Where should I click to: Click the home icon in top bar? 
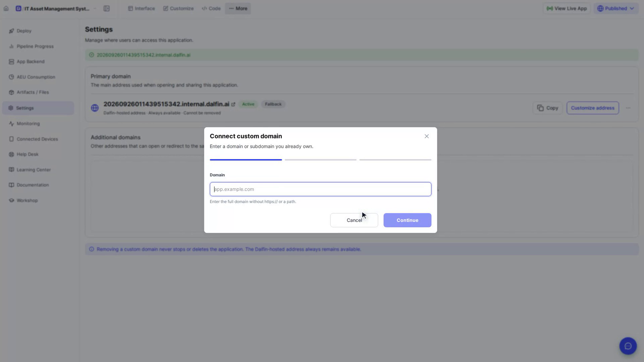[6, 8]
